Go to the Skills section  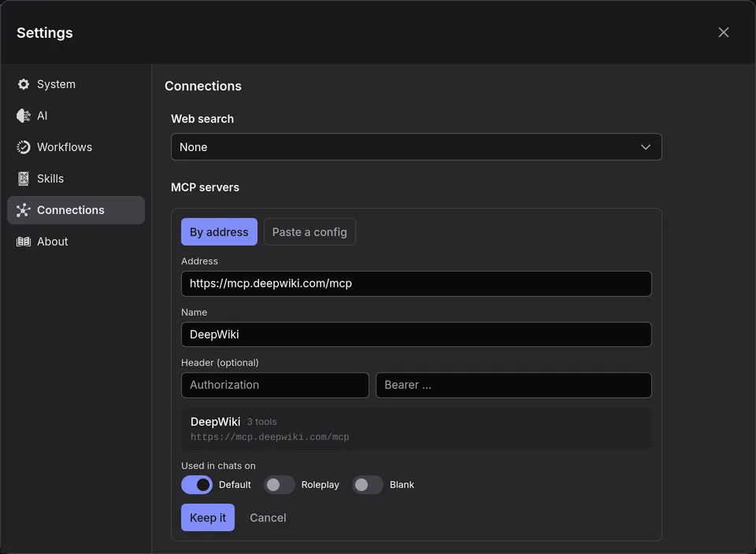[76, 179]
